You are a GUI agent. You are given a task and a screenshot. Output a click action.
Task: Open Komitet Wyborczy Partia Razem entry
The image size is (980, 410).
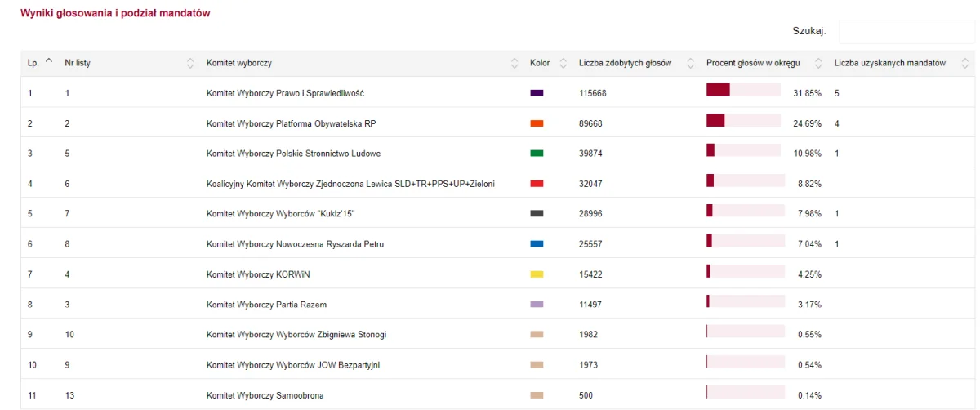[266, 305]
